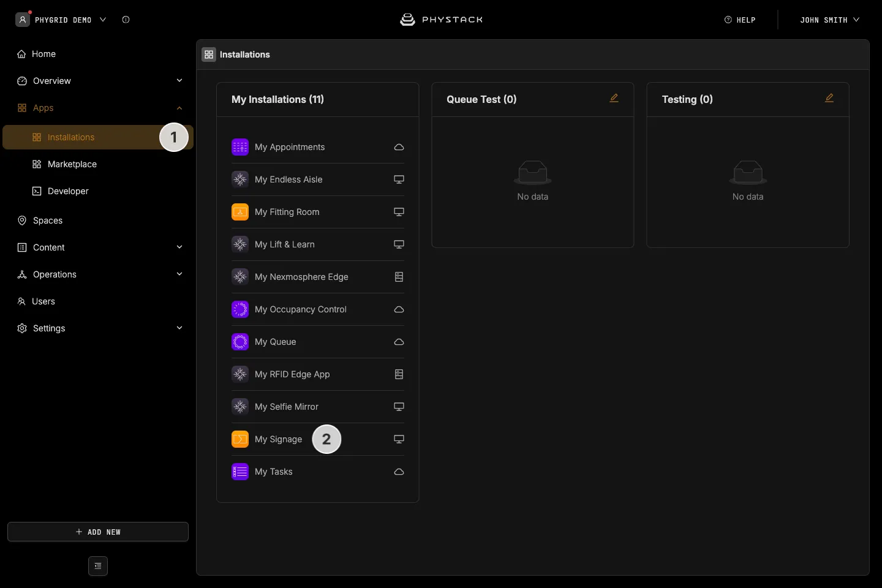Click the cloud icon on My Tasks row
Image resolution: width=882 pixels, height=588 pixels.
399,472
